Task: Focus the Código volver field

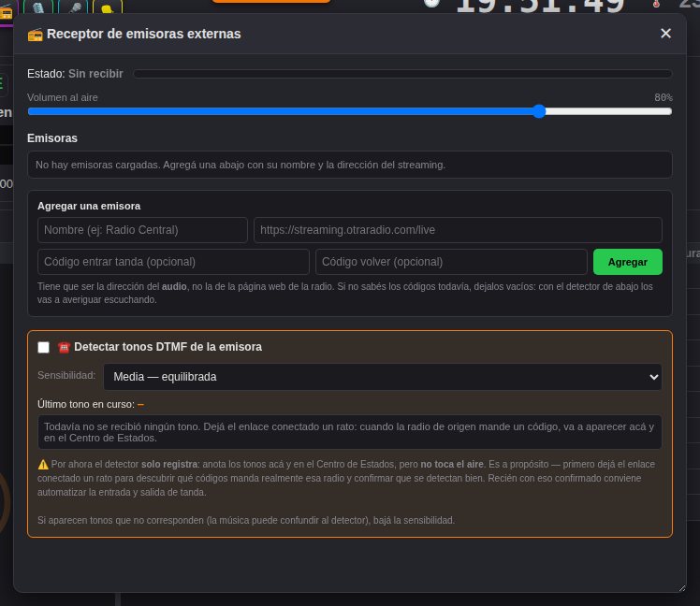Action: [x=451, y=262]
